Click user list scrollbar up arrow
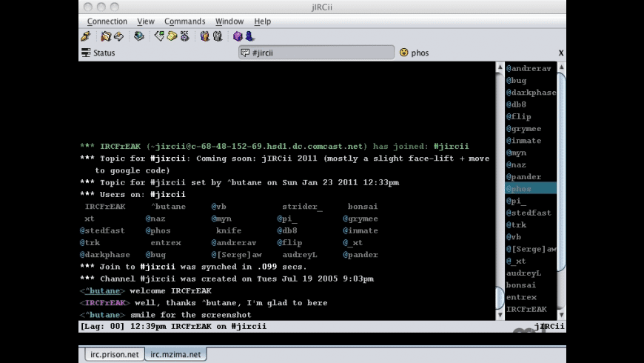 point(561,67)
